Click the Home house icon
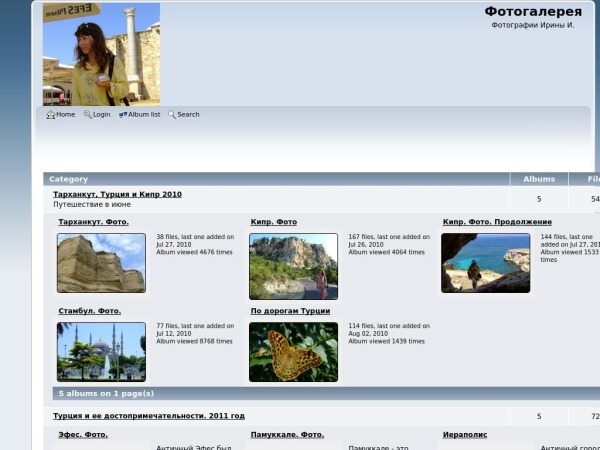 [51, 115]
